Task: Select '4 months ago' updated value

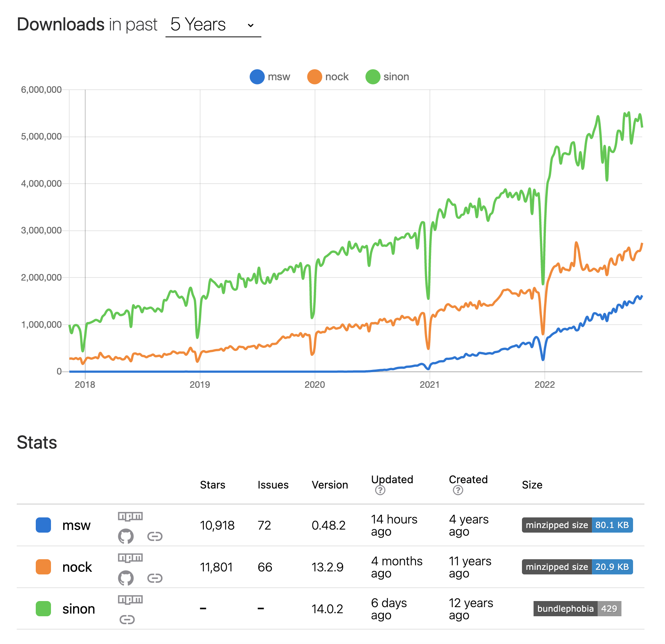Action: point(397,567)
